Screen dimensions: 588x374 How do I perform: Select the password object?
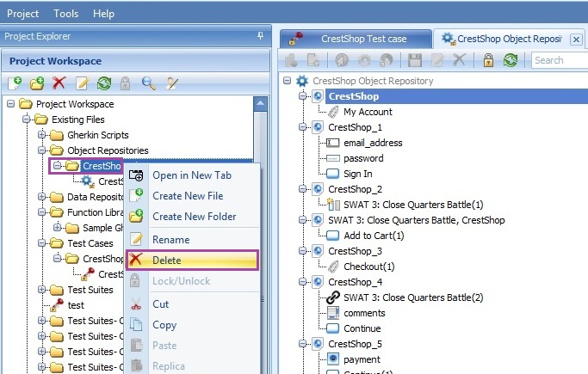[x=363, y=158]
